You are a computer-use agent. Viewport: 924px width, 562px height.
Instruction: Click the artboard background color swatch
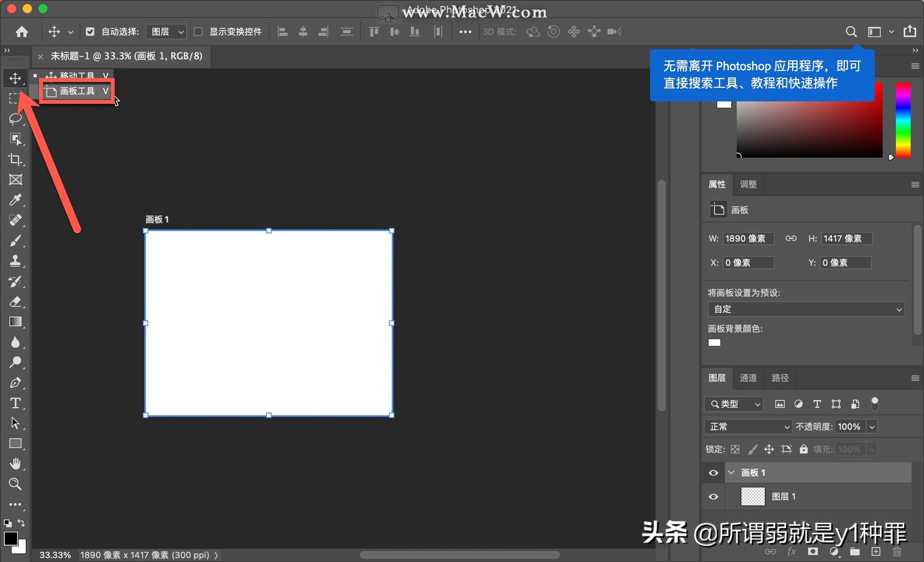(714, 342)
